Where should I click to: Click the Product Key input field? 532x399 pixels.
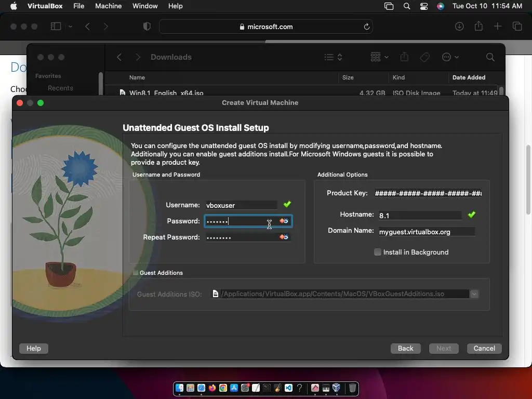(x=428, y=193)
